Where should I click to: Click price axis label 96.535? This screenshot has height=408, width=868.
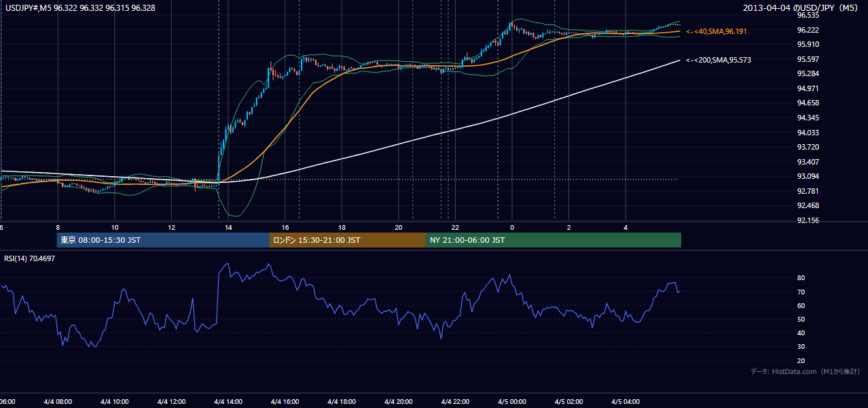tap(808, 15)
